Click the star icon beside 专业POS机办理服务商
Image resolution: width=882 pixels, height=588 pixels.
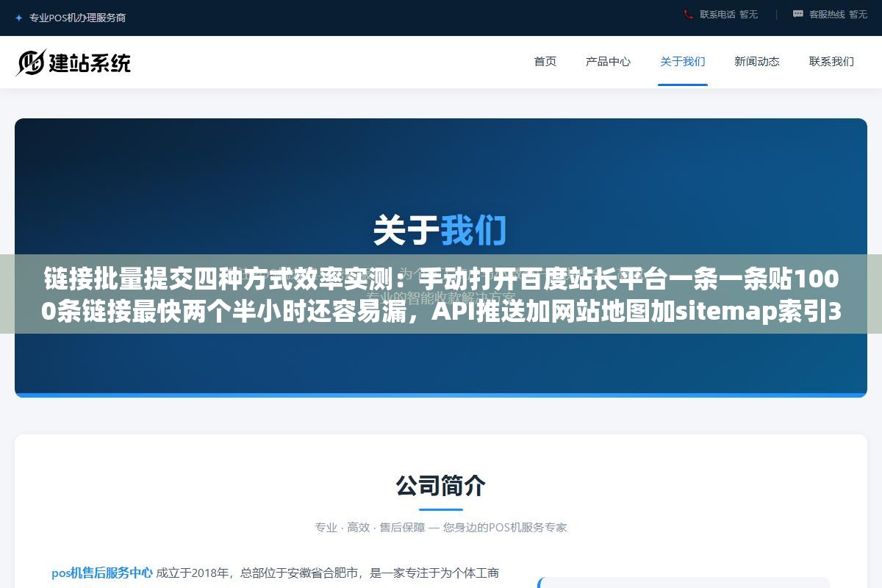click(x=19, y=18)
